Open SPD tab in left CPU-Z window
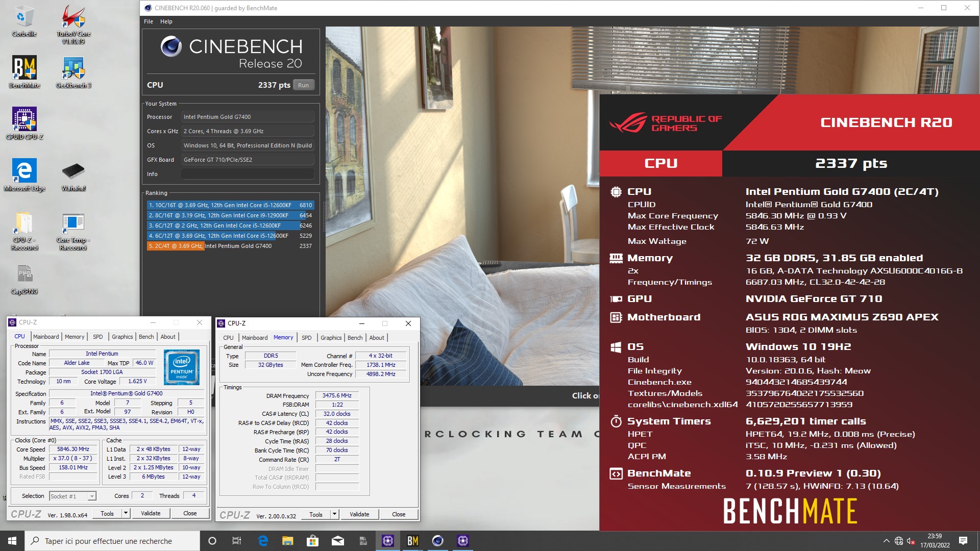 pos(98,337)
